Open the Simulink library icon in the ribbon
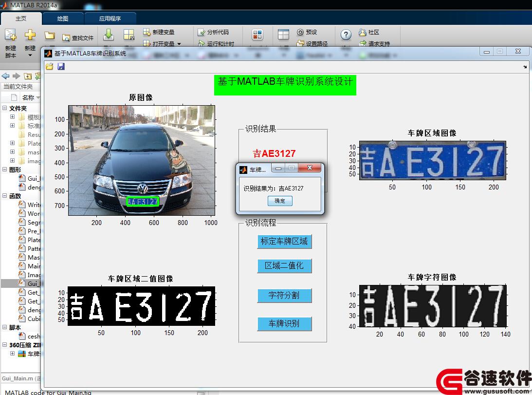The image size is (532, 395). click(257, 35)
